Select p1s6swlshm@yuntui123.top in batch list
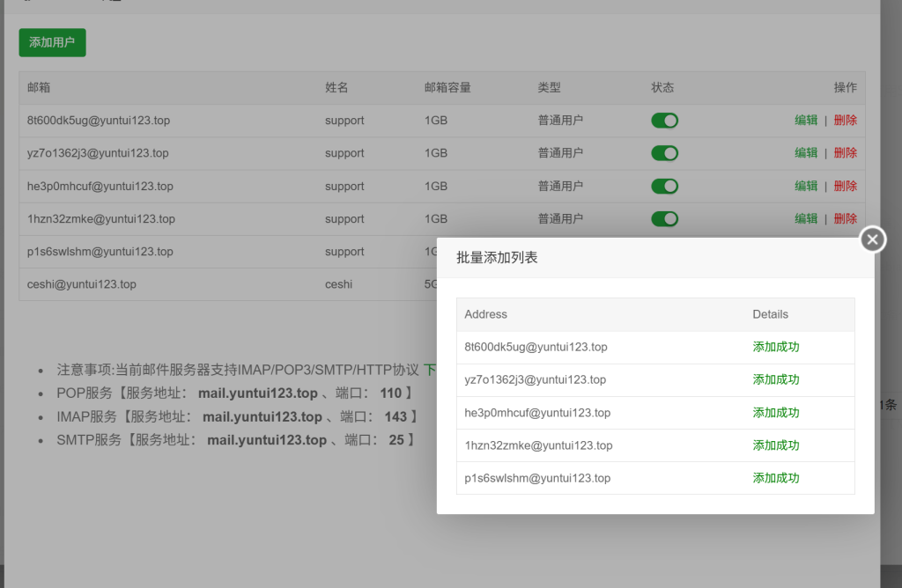 (x=537, y=478)
